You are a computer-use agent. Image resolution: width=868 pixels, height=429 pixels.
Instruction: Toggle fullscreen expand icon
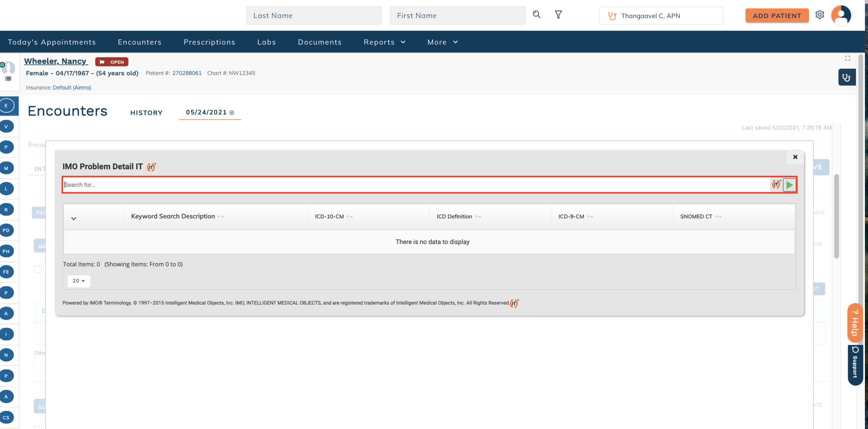point(848,58)
